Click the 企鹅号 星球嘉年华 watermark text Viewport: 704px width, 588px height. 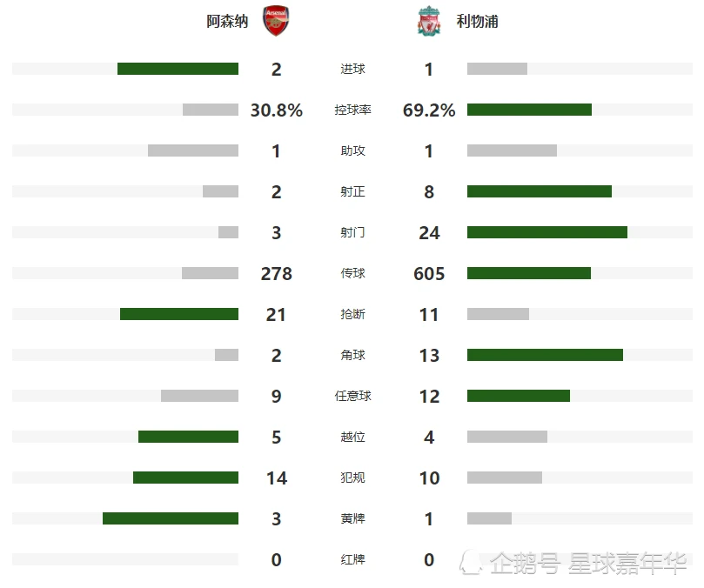click(588, 563)
